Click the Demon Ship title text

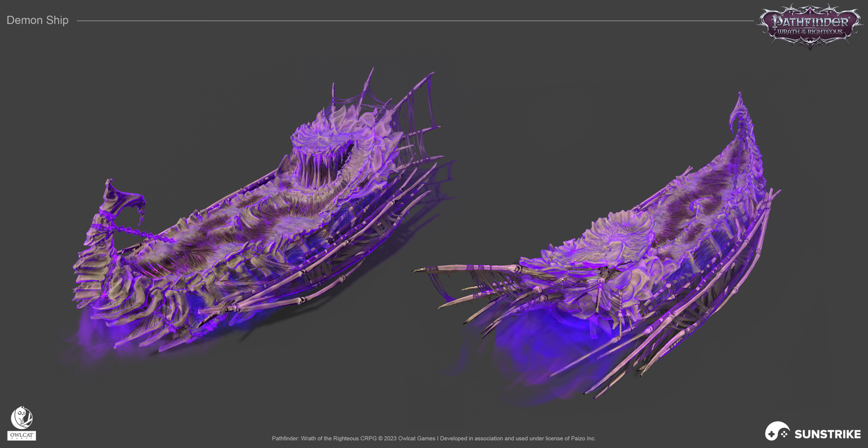[38, 20]
